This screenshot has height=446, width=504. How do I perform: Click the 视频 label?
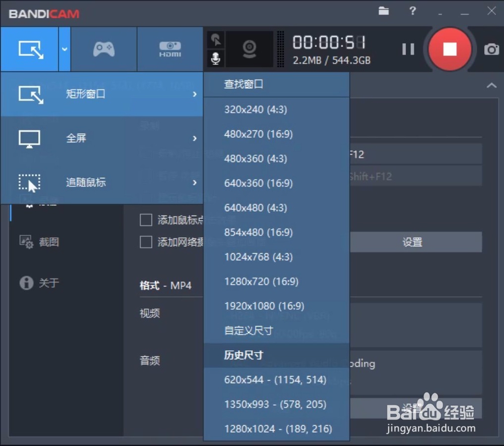(x=150, y=313)
